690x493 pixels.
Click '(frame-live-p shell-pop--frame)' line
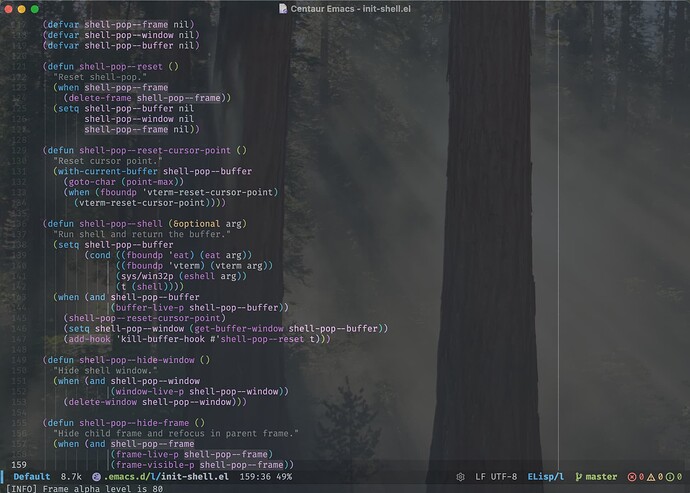pyautogui.click(x=192, y=454)
